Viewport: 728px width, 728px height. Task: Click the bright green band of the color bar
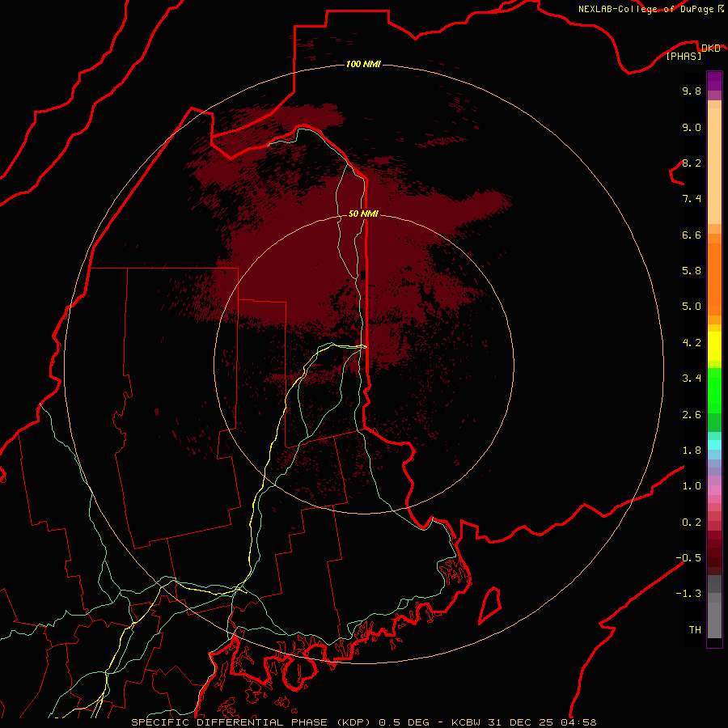pos(714,390)
